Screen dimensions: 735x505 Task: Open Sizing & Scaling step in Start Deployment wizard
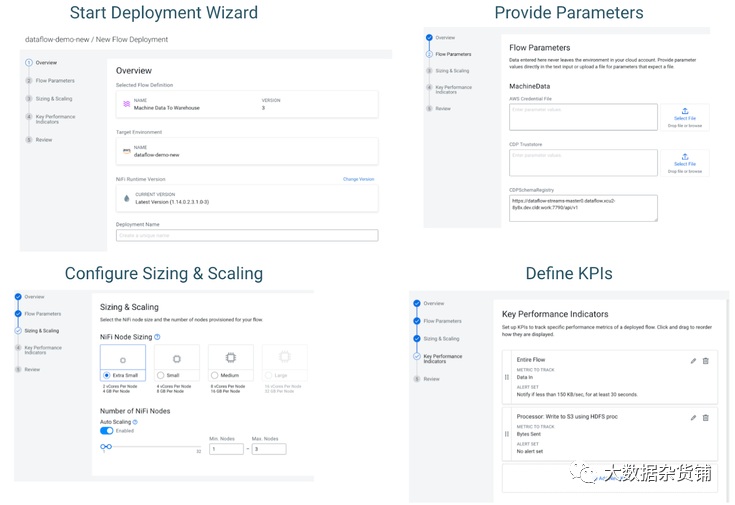(x=54, y=98)
